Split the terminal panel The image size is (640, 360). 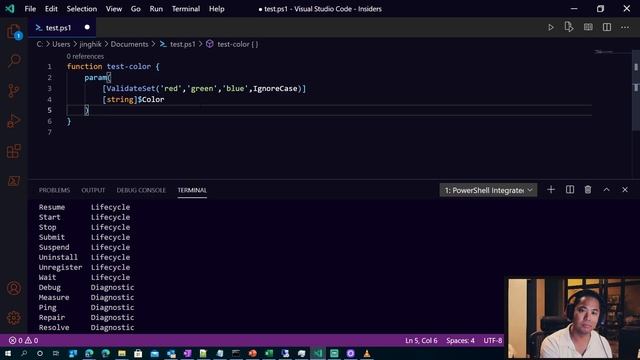[570, 190]
